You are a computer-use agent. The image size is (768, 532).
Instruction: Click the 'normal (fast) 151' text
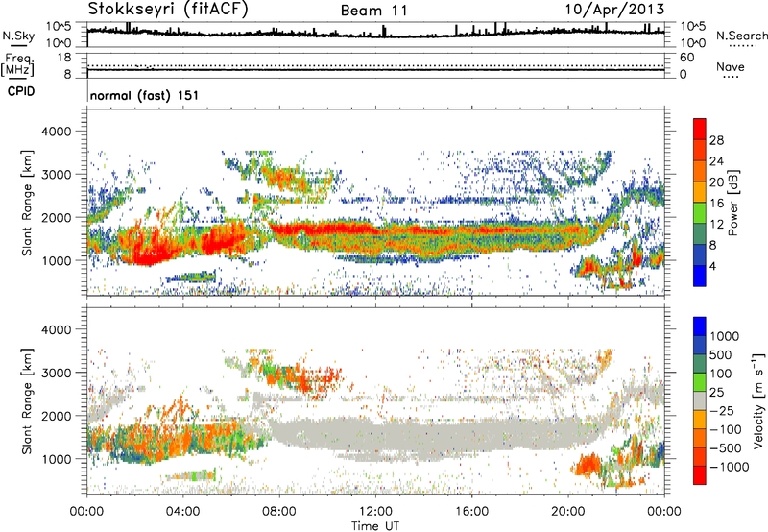[x=145, y=95]
